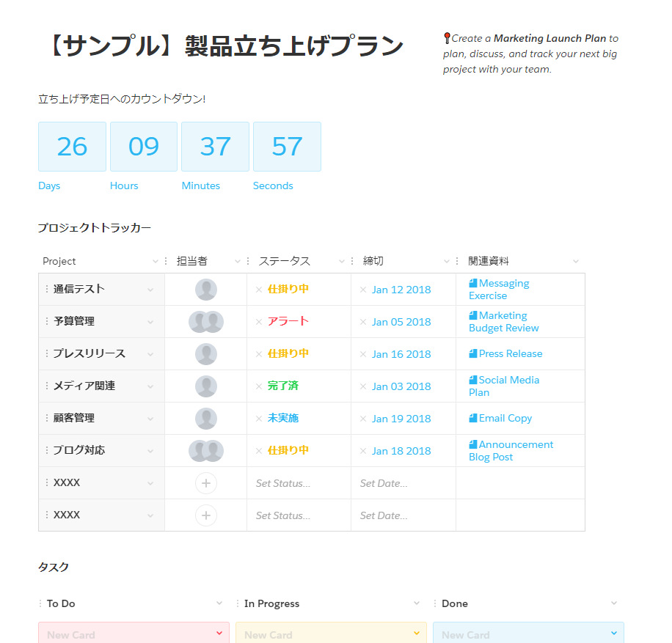This screenshot has height=643, width=672.
Task: Click drag handle beside プレスリリース row
Action: [47, 353]
